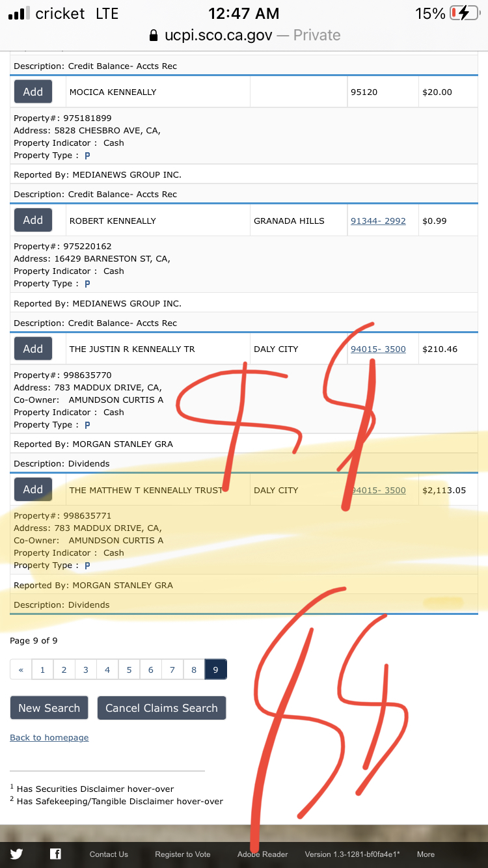Click Cancel Claims Search button

point(161,708)
